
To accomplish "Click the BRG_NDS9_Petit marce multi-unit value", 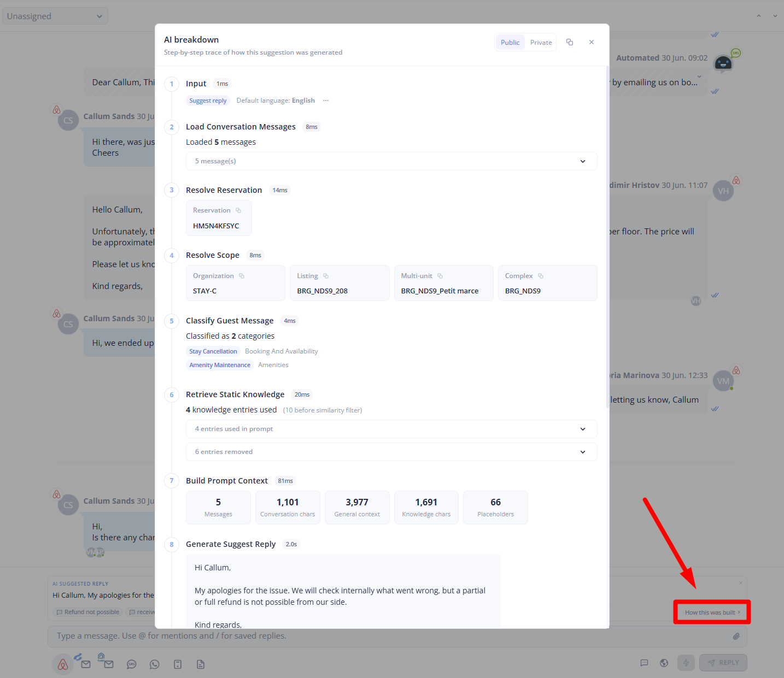I will [x=440, y=291].
